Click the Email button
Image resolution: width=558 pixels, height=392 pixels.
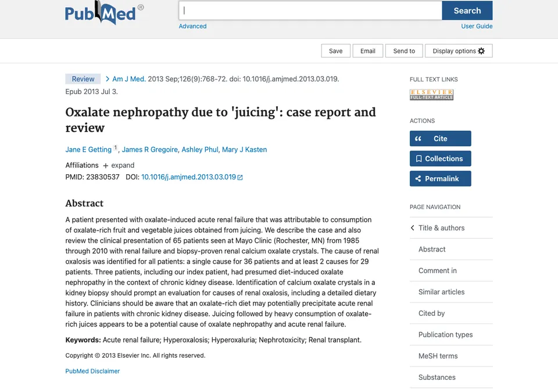[x=367, y=51]
